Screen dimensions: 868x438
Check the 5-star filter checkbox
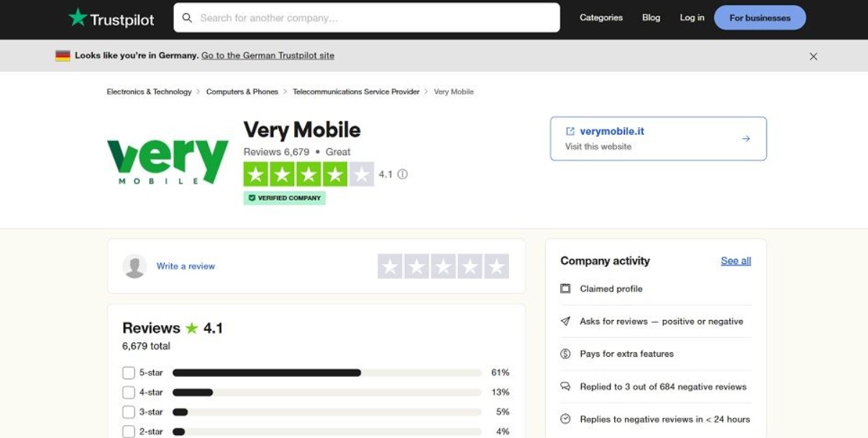pyautogui.click(x=129, y=373)
